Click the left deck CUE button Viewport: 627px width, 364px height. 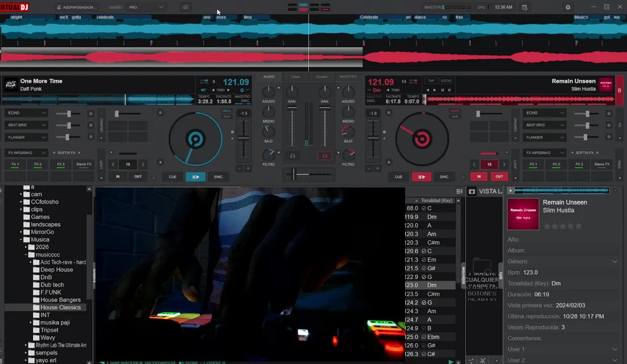172,177
